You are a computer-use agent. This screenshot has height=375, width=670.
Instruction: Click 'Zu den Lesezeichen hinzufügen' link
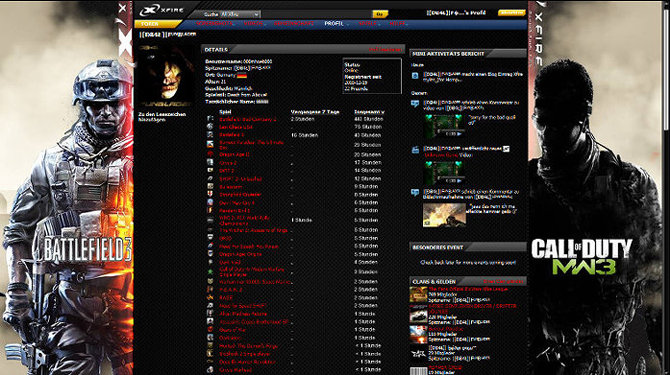162,117
